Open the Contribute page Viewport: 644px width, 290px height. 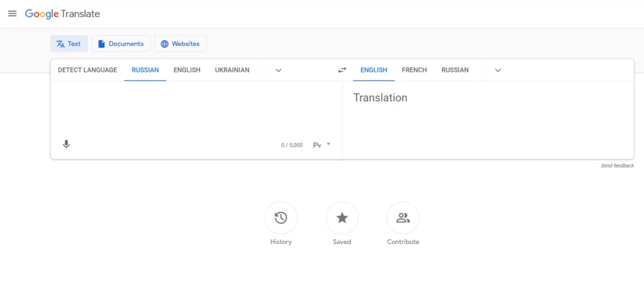tap(403, 218)
